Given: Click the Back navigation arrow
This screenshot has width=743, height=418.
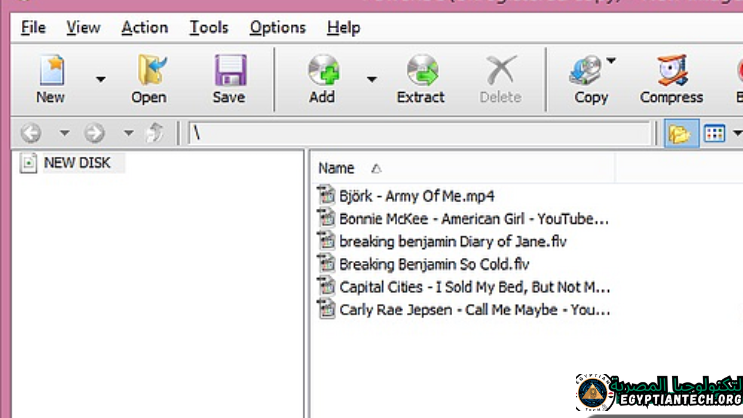Looking at the screenshot, I should pyautogui.click(x=31, y=133).
